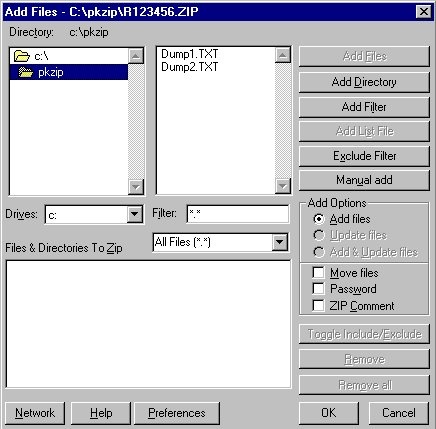Click the pkzip folder icon
This screenshot has height=429, width=436.
[x=26, y=72]
